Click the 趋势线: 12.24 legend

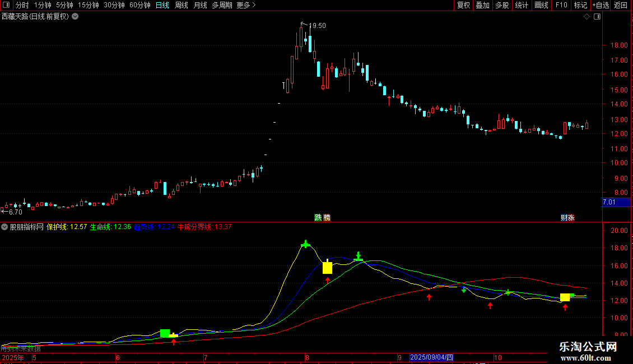(154, 227)
